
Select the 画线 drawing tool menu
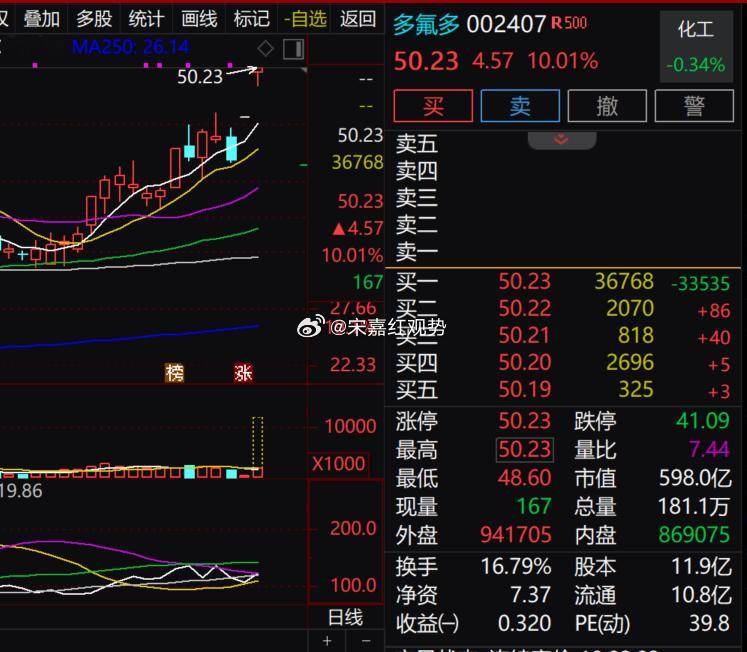199,20
